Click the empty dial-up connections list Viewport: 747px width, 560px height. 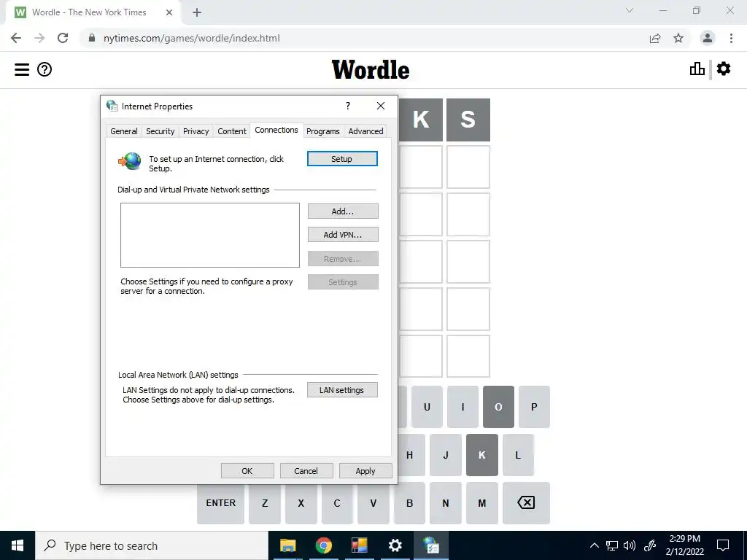tap(209, 236)
